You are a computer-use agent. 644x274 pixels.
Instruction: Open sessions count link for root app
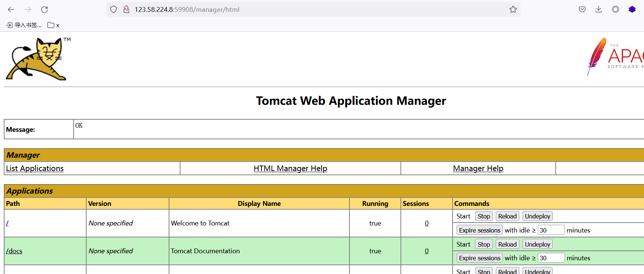(x=427, y=223)
